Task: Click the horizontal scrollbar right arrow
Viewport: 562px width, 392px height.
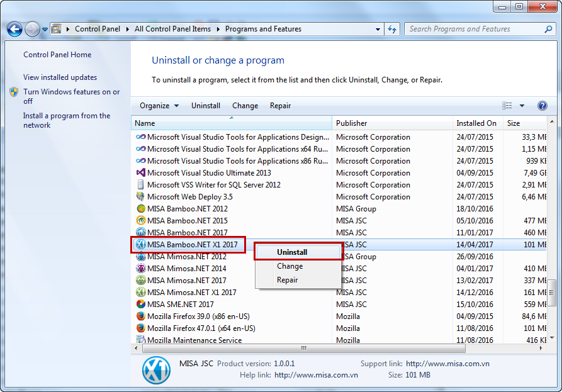Action: 541,348
